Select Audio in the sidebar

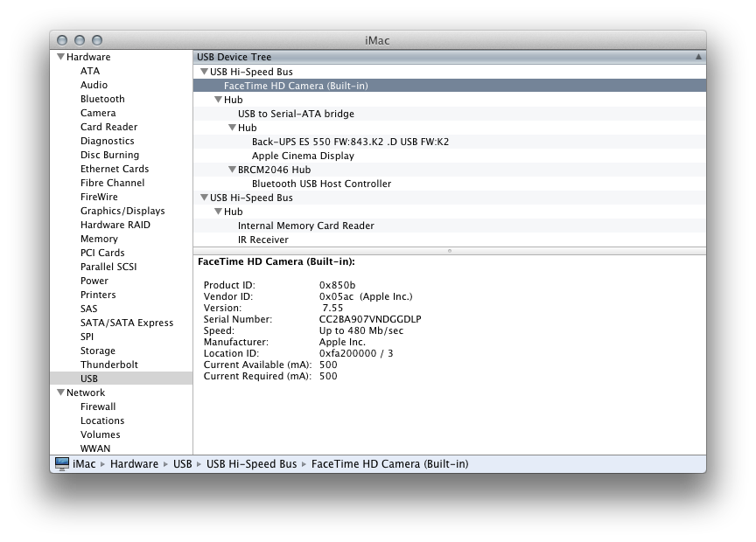[x=94, y=85]
